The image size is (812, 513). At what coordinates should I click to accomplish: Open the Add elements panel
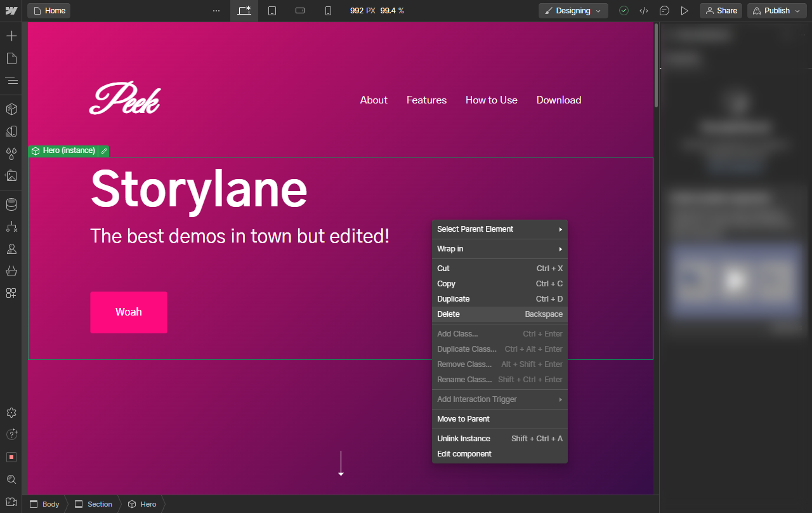11,36
